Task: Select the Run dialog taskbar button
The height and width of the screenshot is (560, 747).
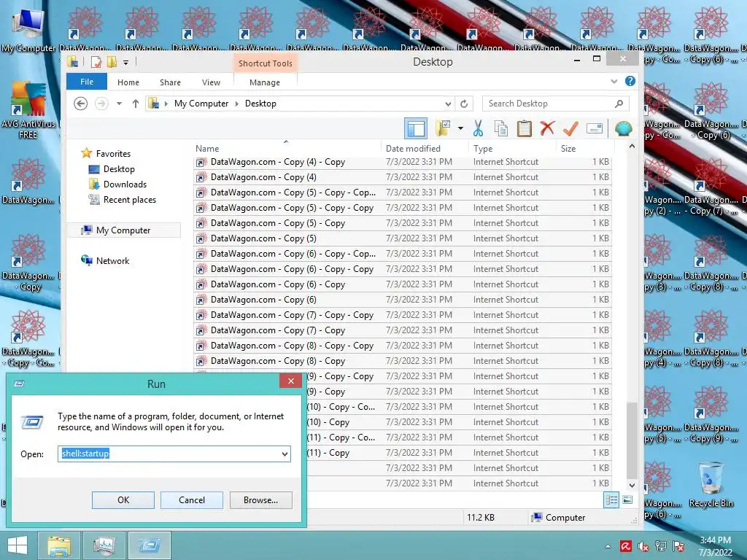Action: click(x=150, y=545)
